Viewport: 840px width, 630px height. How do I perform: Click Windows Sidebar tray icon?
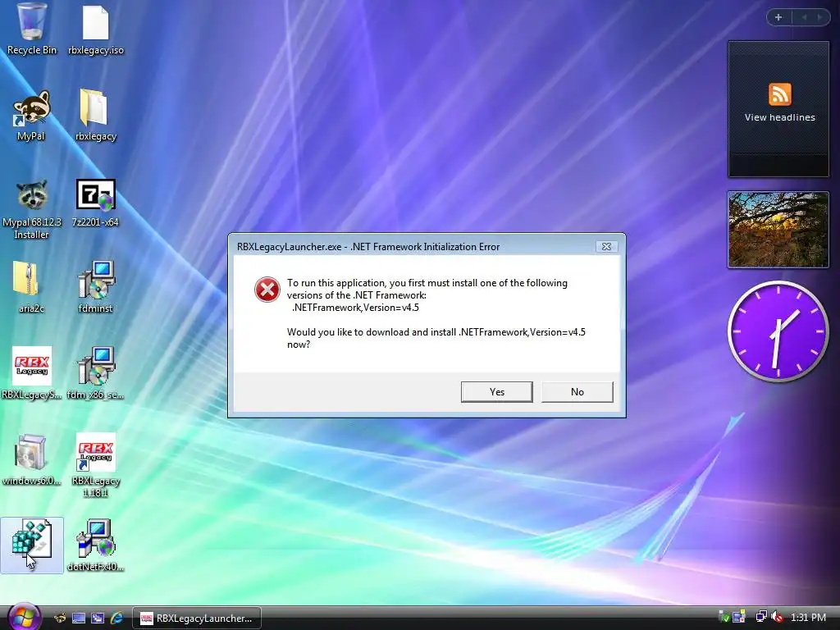pos(739,617)
